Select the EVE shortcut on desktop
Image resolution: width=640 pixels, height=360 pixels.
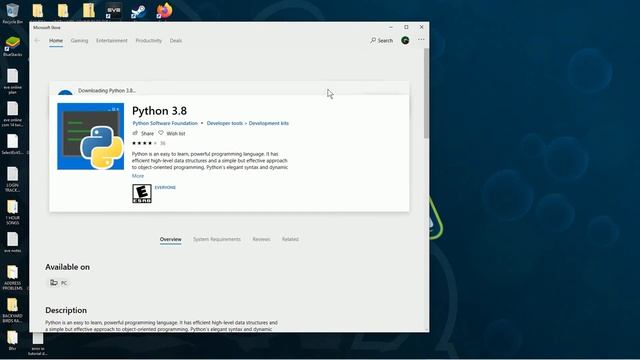coord(113,11)
